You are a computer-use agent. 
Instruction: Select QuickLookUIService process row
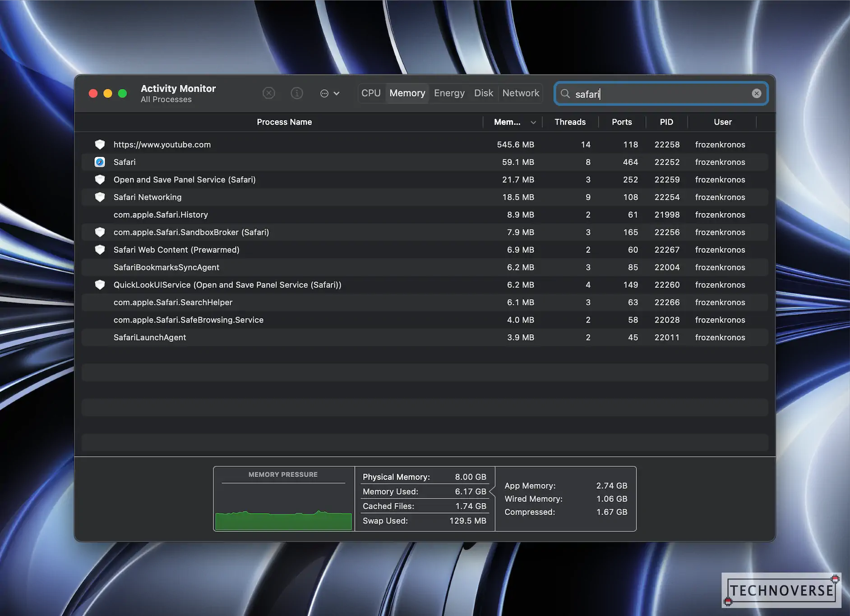425,285
